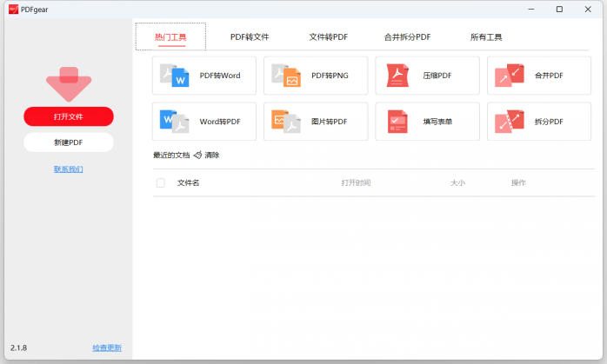The image size is (607, 364).
Task: Open the PDF转PNG tool label
Action: [330, 76]
